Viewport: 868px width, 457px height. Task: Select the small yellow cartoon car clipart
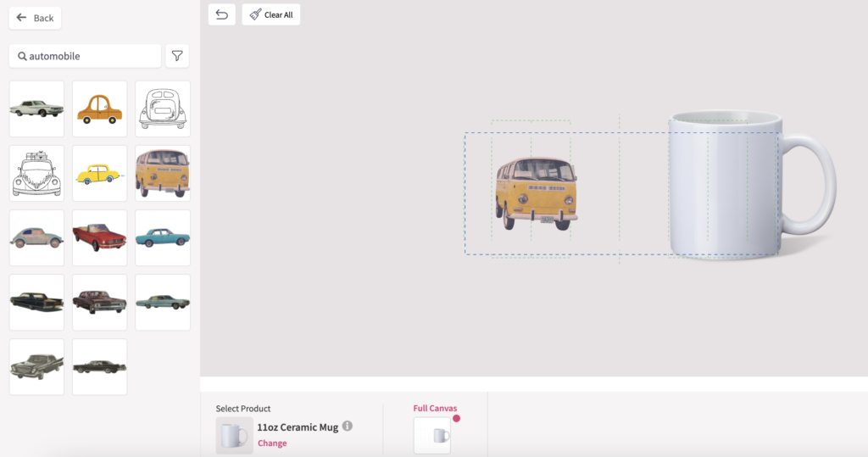coord(100,173)
